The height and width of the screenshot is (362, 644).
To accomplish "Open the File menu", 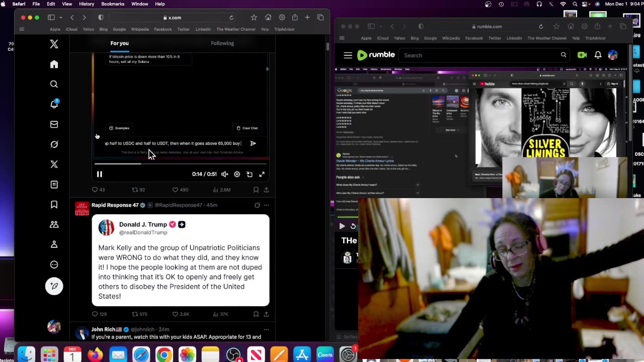I will pyautogui.click(x=36, y=4).
